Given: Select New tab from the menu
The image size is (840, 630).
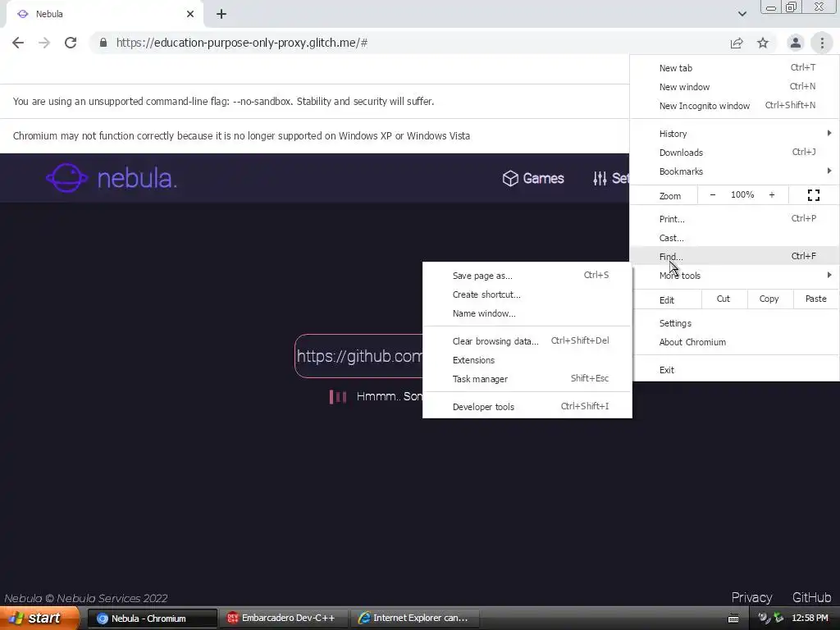Looking at the screenshot, I should click(734, 68).
